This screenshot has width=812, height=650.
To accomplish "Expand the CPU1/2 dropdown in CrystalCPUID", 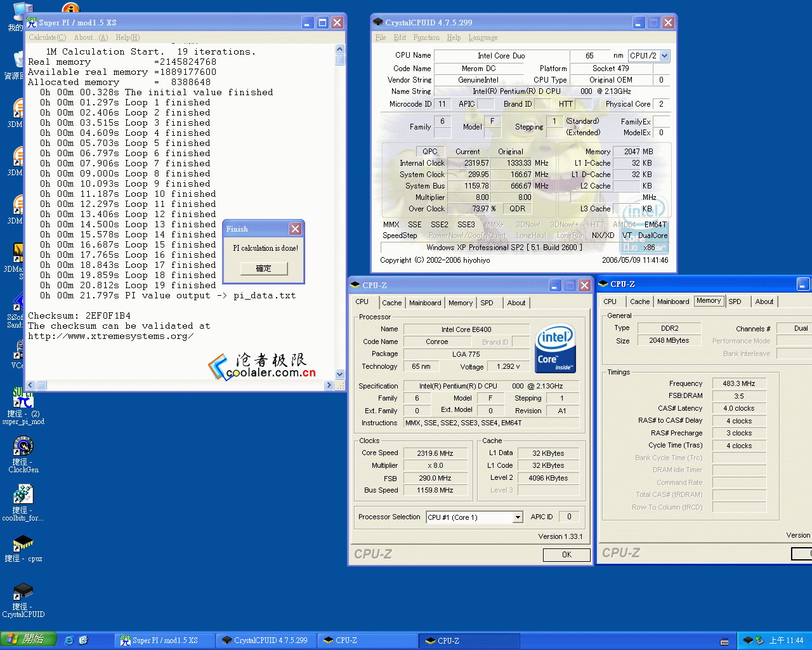I will tap(664, 56).
